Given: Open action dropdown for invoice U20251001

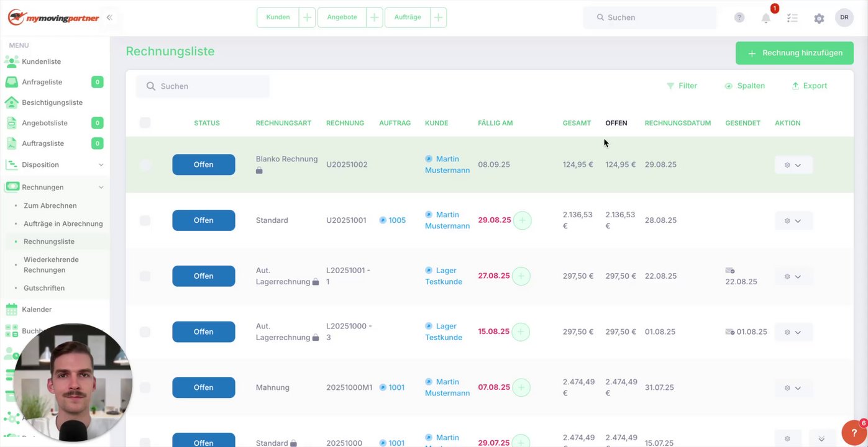Looking at the screenshot, I should tap(793, 220).
